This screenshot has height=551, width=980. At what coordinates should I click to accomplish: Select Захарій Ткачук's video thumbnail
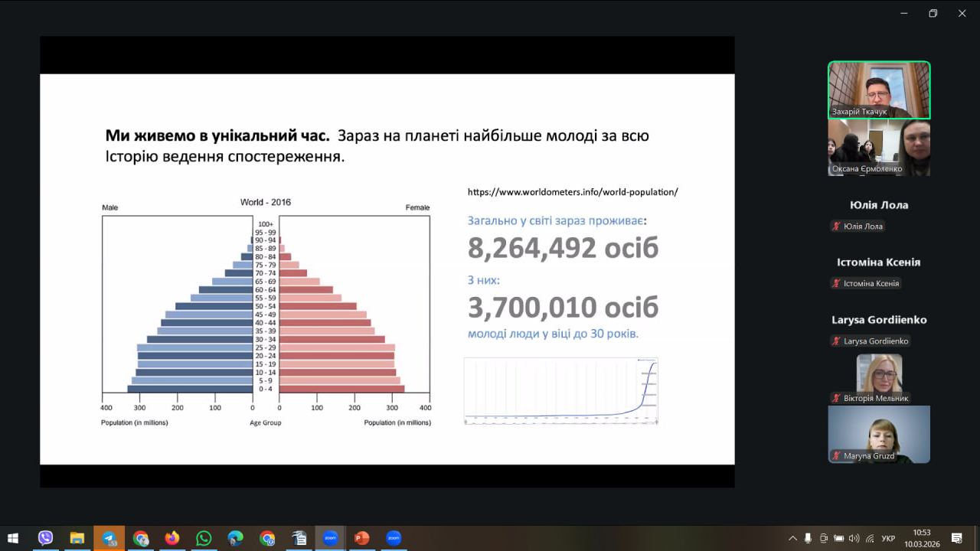coord(878,90)
